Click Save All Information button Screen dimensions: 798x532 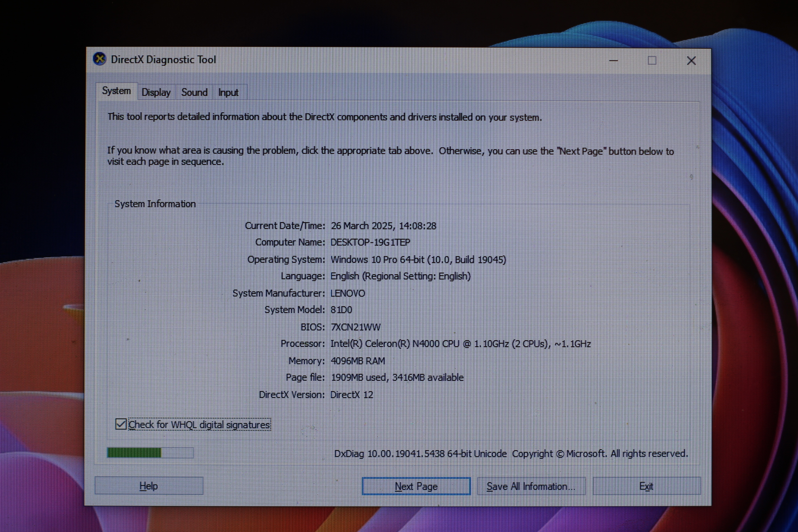coord(531,486)
